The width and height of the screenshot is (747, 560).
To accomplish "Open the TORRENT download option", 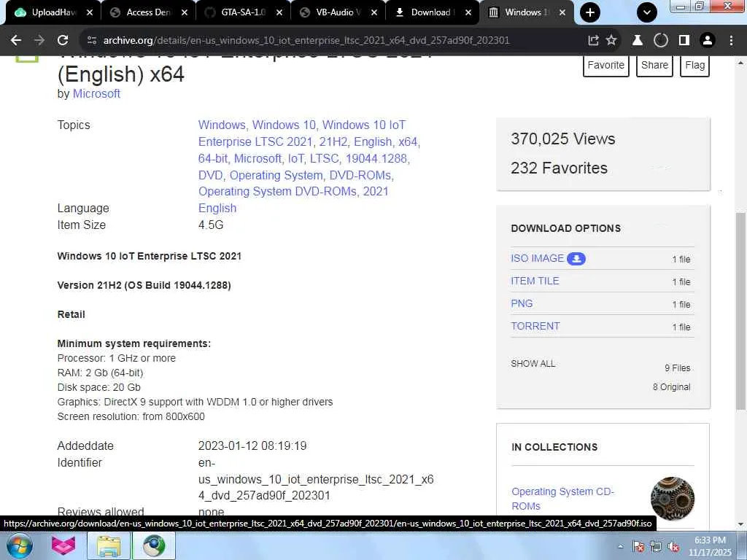I will tap(535, 326).
